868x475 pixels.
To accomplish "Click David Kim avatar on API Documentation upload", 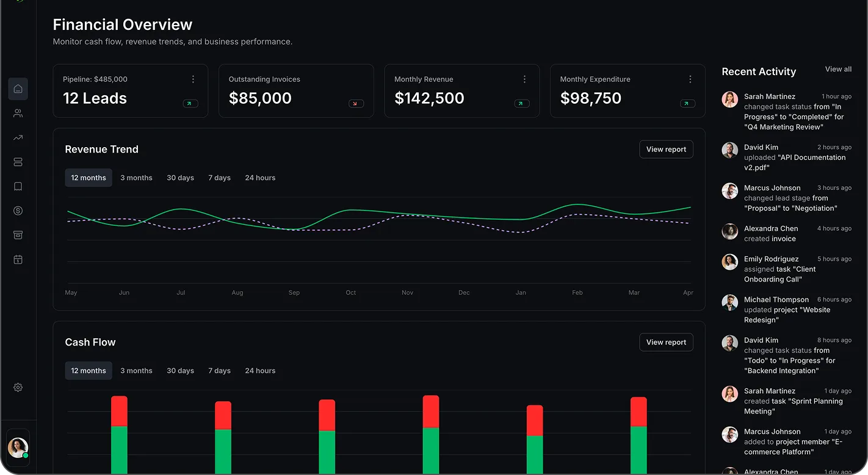I will (729, 150).
